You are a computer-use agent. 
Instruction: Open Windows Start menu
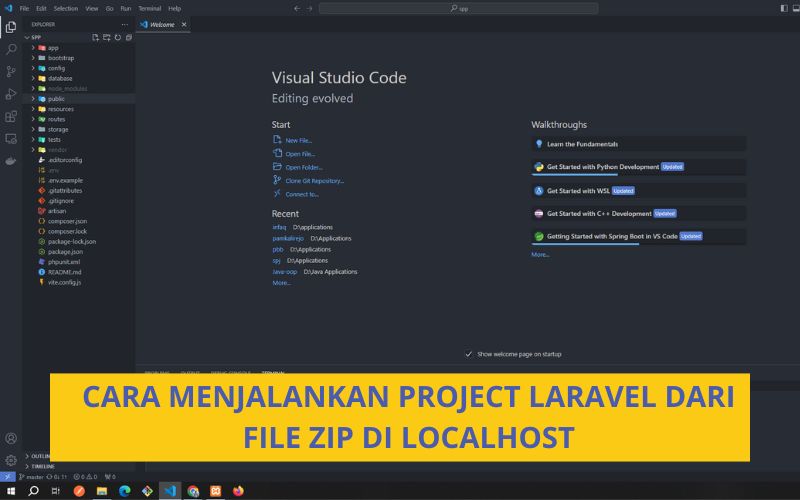click(11, 491)
